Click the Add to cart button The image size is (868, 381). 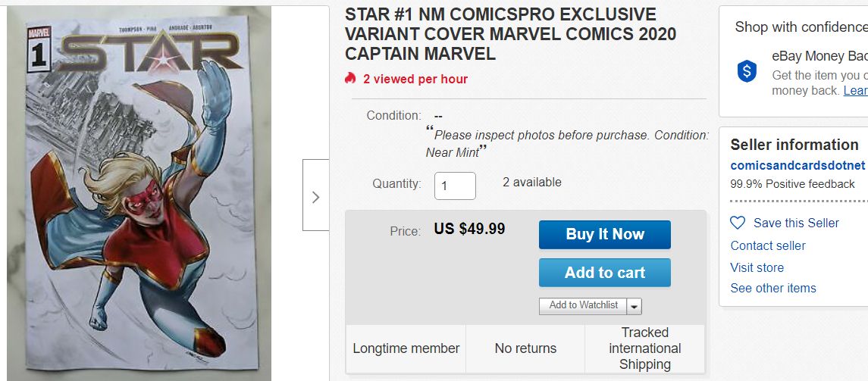[604, 273]
